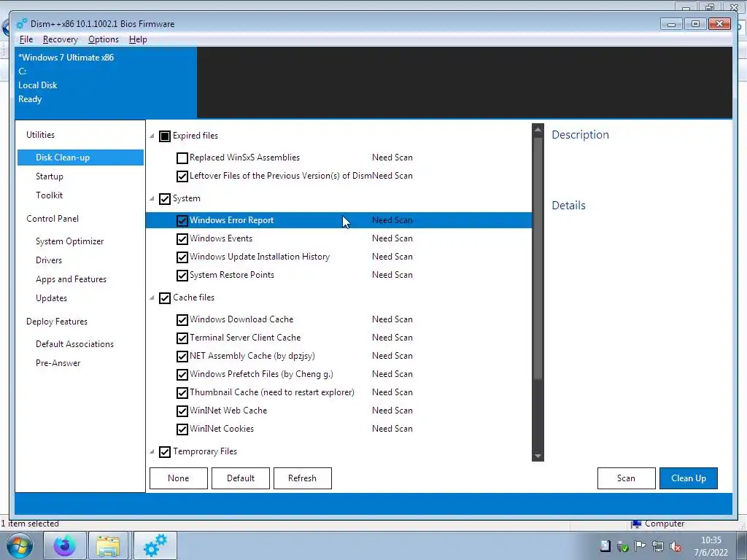Click the green shield security tray icon
The image size is (747, 560).
coord(623,546)
